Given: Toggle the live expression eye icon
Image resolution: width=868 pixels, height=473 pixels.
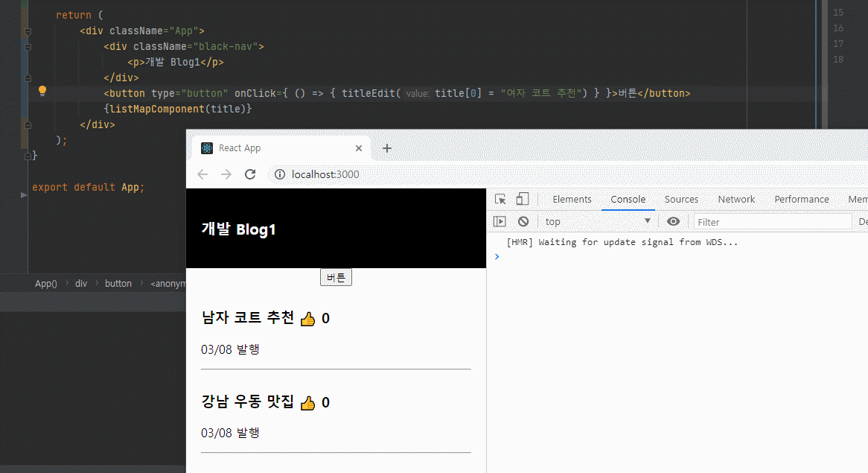Looking at the screenshot, I should click(x=673, y=221).
